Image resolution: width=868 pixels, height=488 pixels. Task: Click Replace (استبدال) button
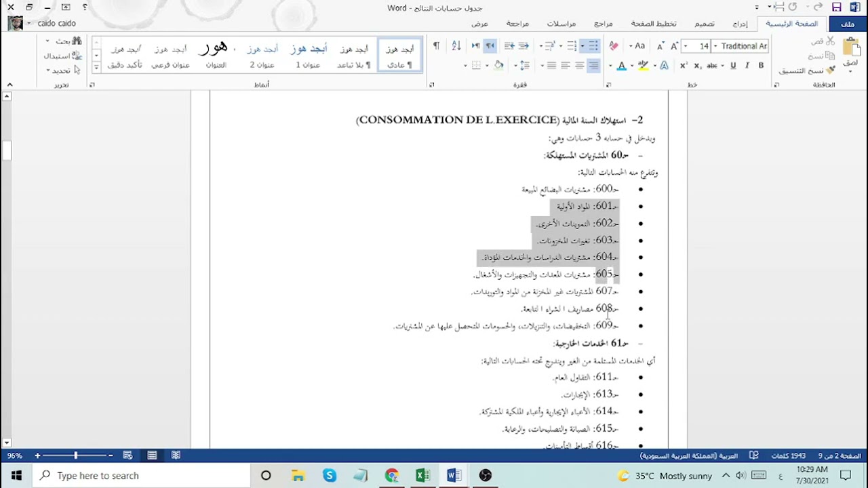pyautogui.click(x=63, y=56)
